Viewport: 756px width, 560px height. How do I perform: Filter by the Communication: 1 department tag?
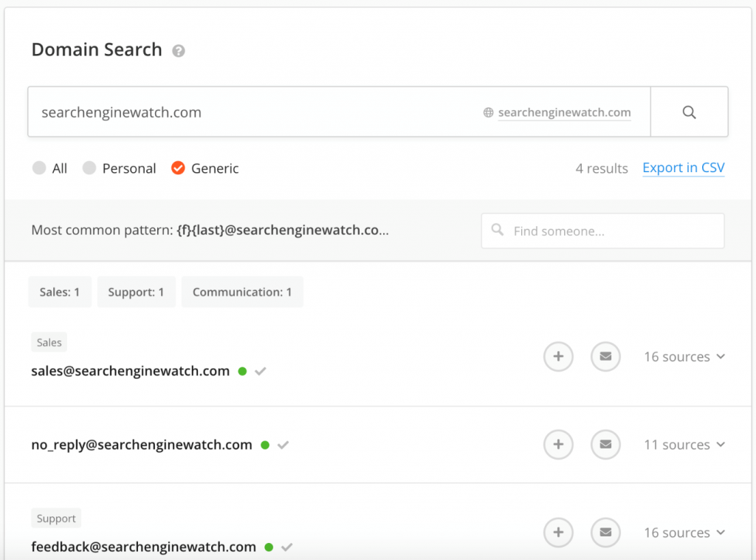coord(242,292)
